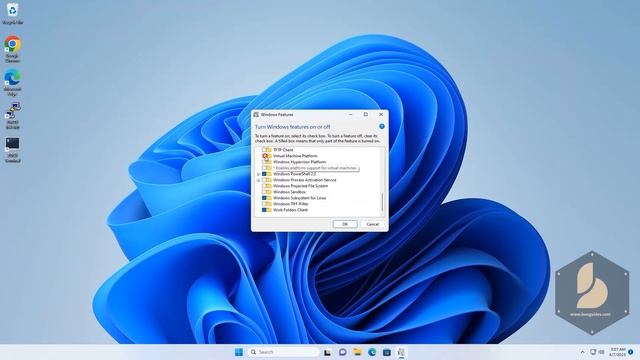Open the volume tray icon
This screenshot has width=640, height=360.
point(601,352)
